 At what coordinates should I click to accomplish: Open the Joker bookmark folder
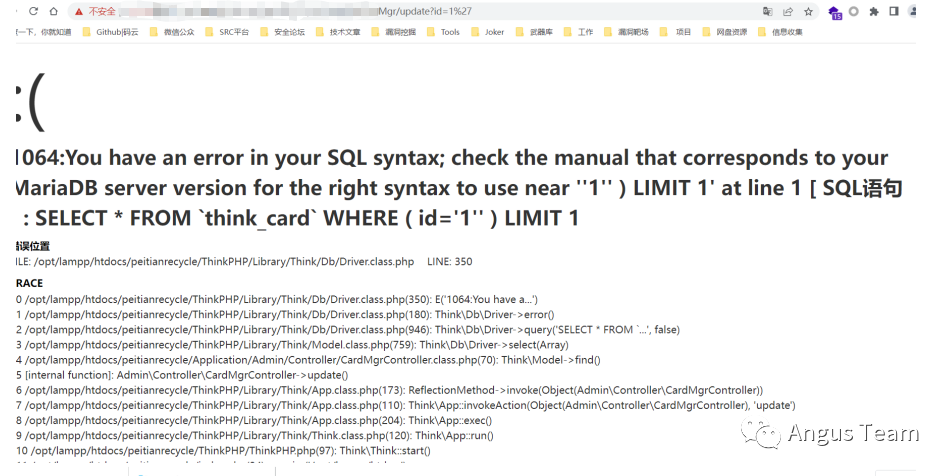488,32
